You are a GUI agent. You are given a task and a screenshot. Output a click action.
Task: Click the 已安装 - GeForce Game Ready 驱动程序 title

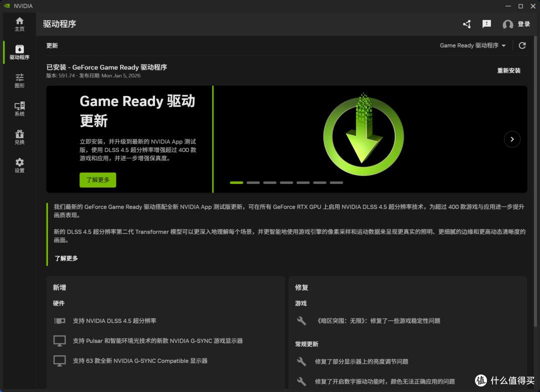pos(107,67)
